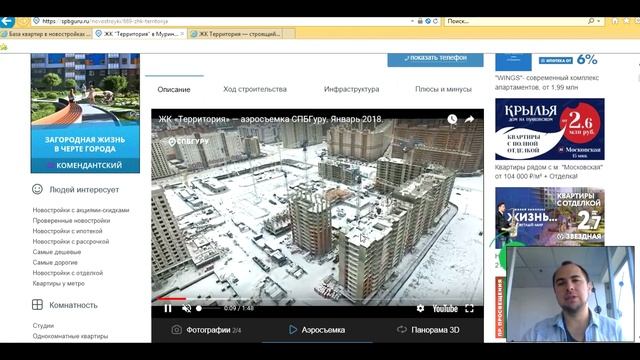Open link Проверенные новостройки
The image size is (640, 360).
click(71, 220)
